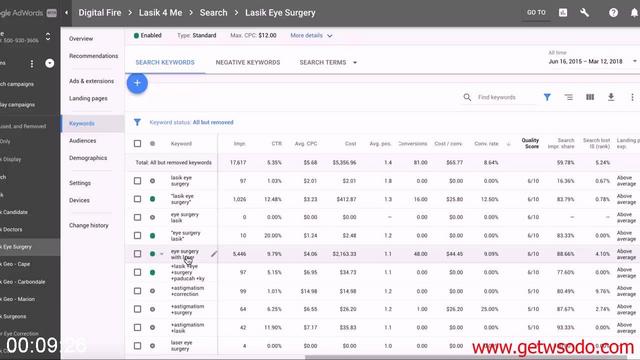Image resolution: width=640 pixels, height=360 pixels.
Task: Go to Digital Fire breadcrumb
Action: coord(100,13)
